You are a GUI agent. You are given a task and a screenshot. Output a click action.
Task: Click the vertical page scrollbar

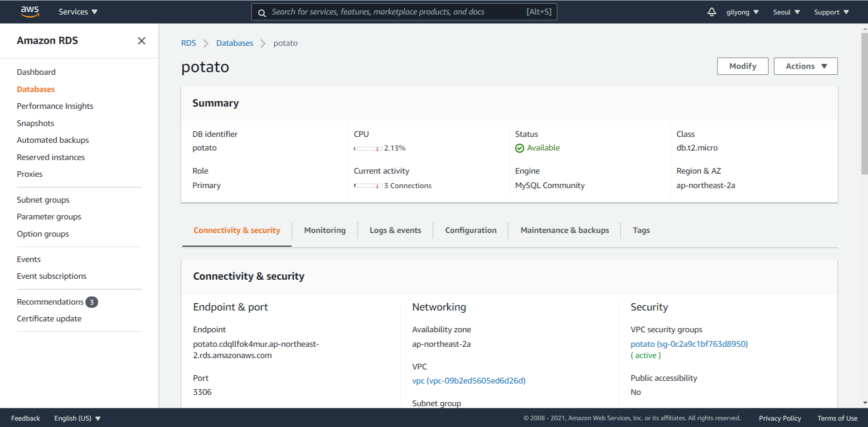(x=864, y=103)
